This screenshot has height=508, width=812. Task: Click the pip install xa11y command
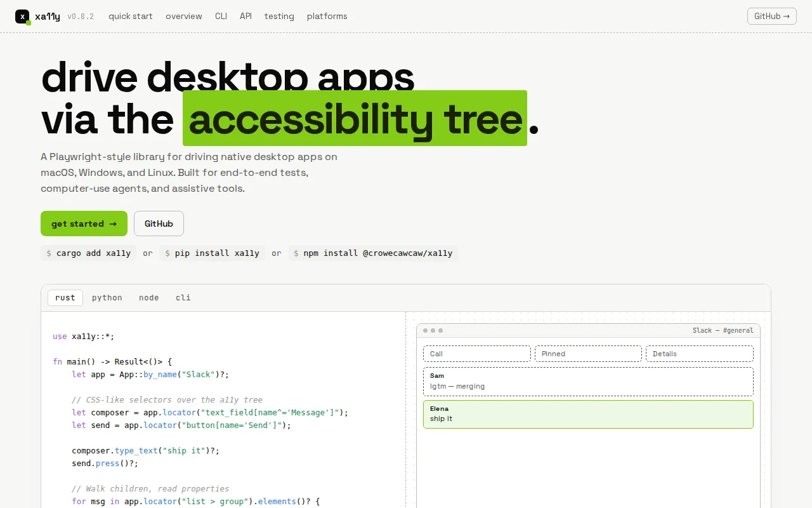(212, 253)
